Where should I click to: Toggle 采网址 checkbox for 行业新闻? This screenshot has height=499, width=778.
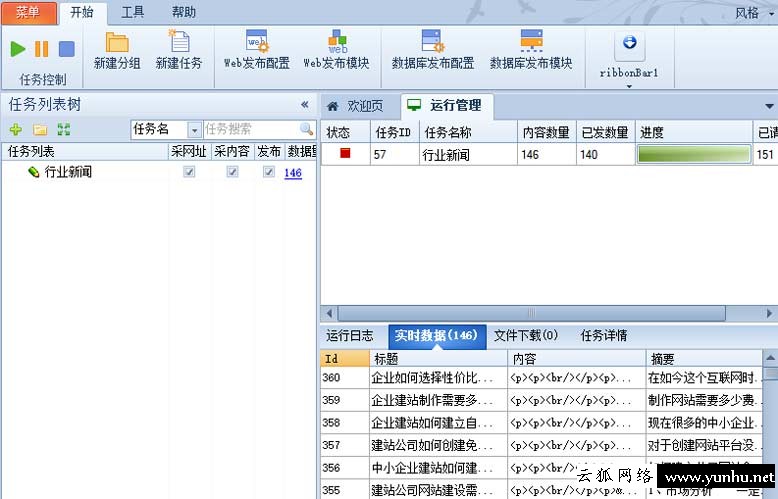(189, 172)
